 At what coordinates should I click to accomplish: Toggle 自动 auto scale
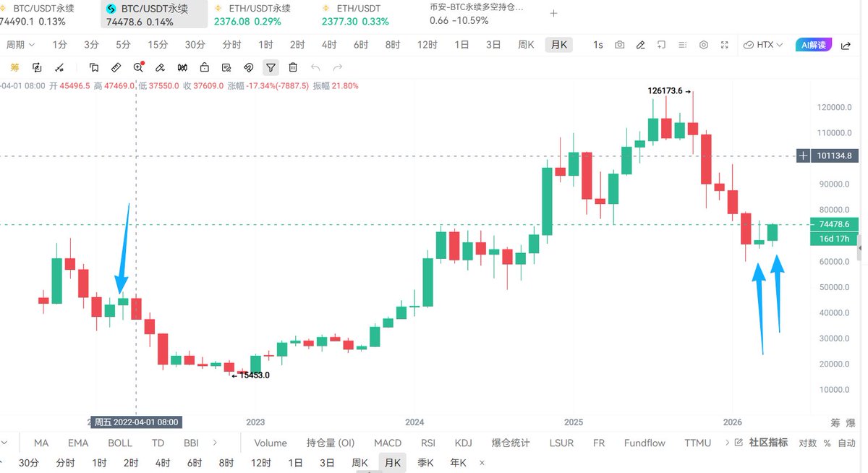[847, 443]
